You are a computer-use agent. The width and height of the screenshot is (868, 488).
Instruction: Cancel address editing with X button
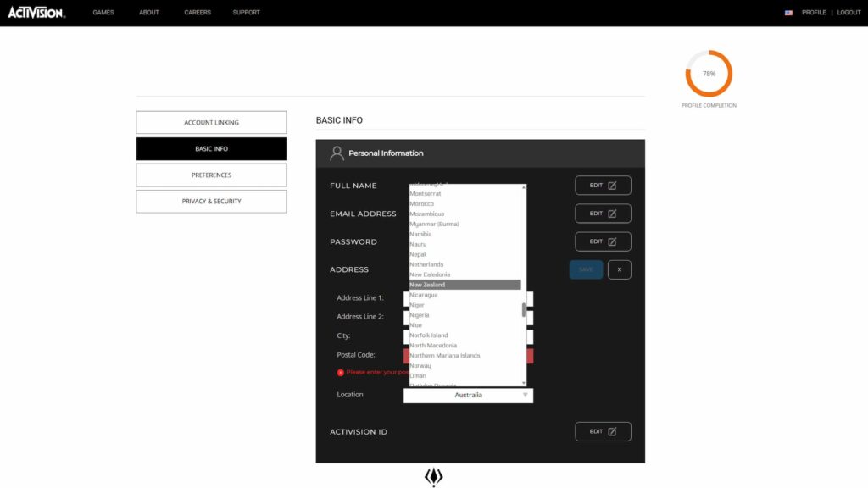click(619, 269)
